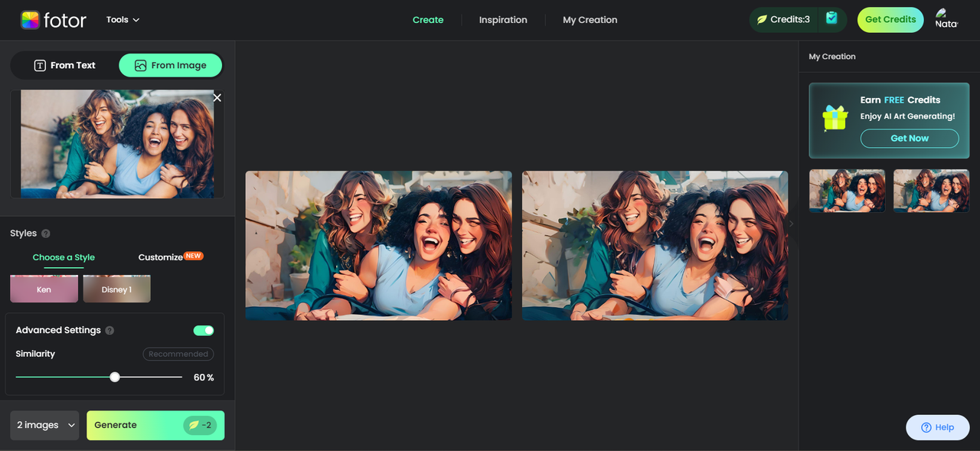
Task: Click the Styles help question icon
Action: pyautogui.click(x=46, y=234)
